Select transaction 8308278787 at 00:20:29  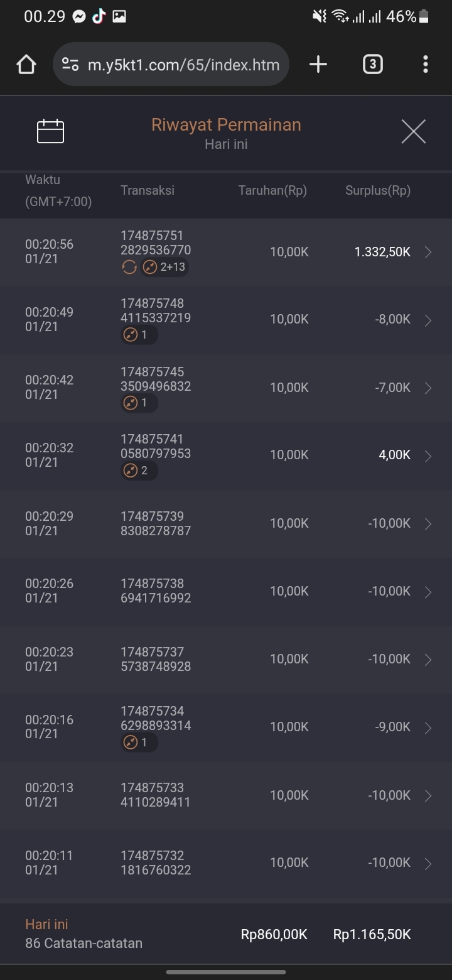coord(156,523)
